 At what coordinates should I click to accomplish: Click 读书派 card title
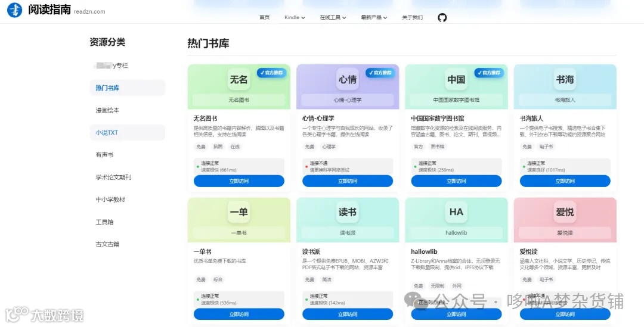(x=311, y=251)
